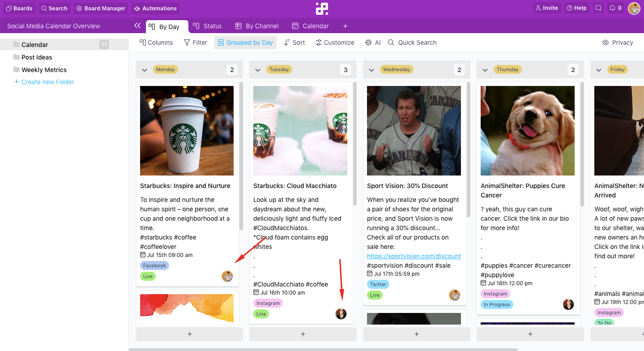
Task: Collapse the sidebar with double-chevron icon
Action: (137, 26)
